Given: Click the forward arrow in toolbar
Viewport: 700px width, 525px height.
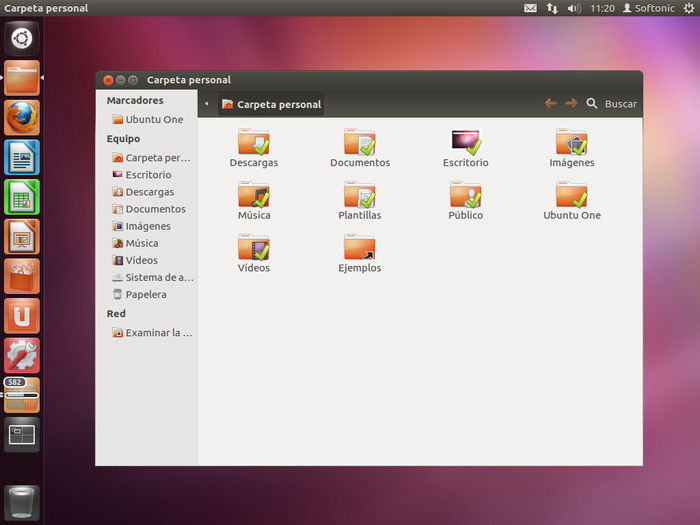Looking at the screenshot, I should coord(571,104).
